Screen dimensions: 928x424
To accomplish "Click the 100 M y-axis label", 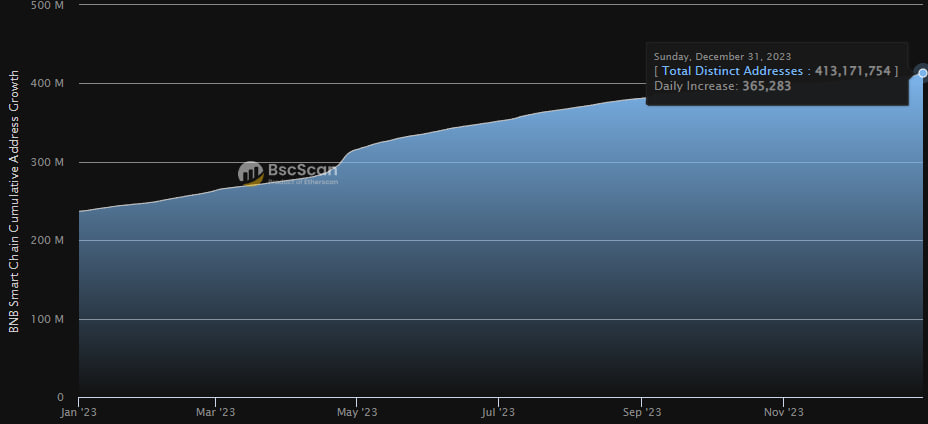I will click(50, 319).
